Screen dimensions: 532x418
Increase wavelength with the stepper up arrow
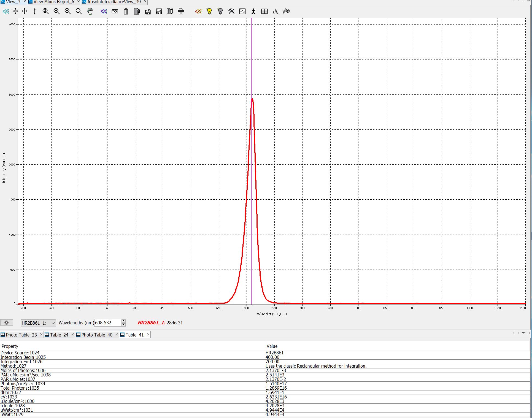click(124, 321)
